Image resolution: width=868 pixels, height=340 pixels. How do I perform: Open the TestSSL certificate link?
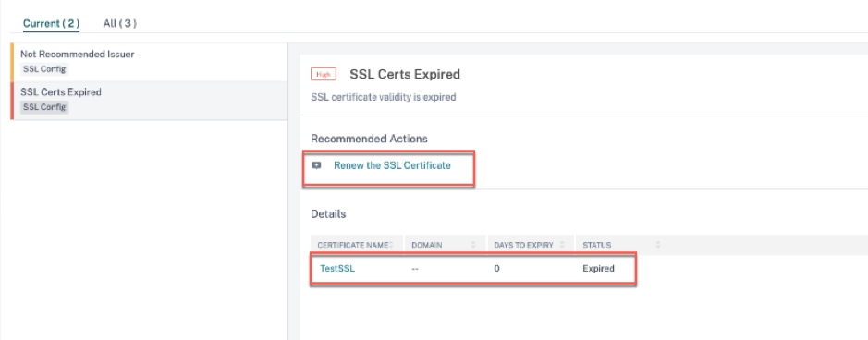coord(337,269)
